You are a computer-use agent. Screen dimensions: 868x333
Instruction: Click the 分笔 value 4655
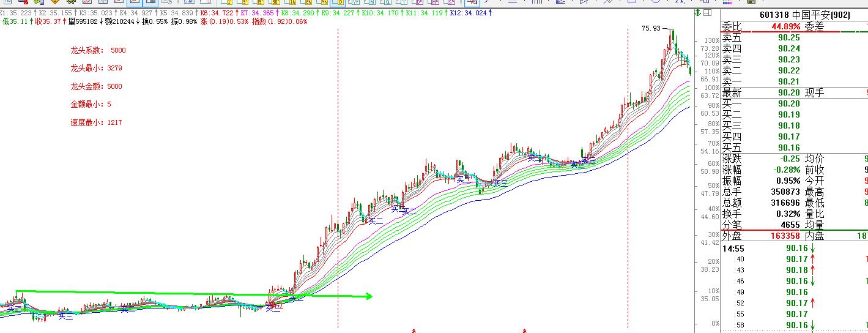point(790,225)
